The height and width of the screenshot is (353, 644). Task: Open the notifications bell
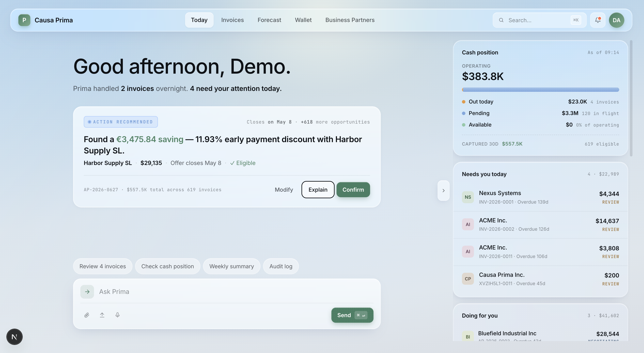click(597, 20)
